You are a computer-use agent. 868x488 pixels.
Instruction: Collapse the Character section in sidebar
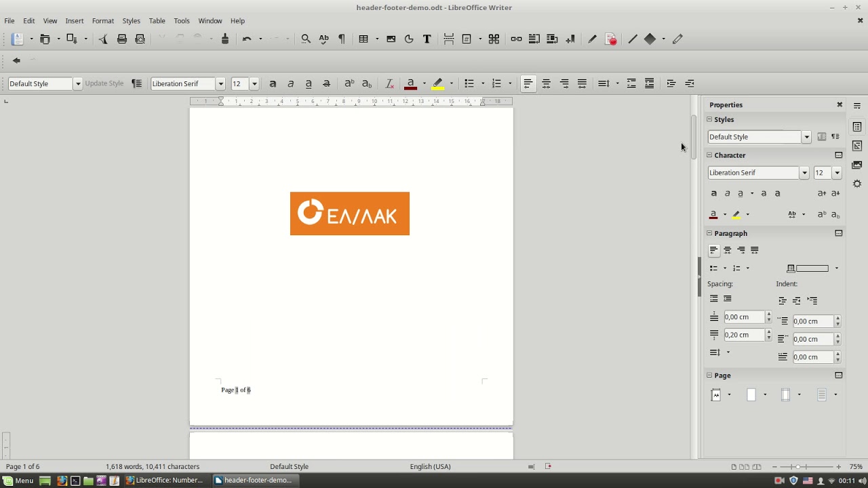point(709,155)
